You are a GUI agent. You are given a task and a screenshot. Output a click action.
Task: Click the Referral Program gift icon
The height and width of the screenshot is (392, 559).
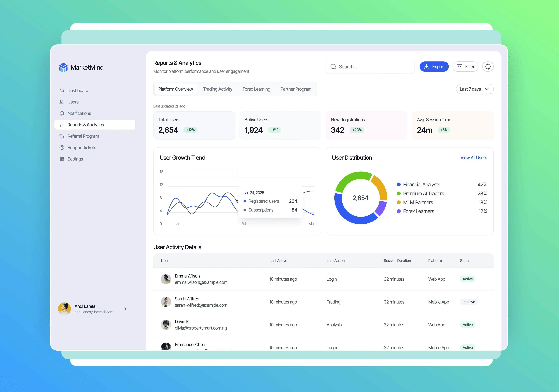click(62, 136)
